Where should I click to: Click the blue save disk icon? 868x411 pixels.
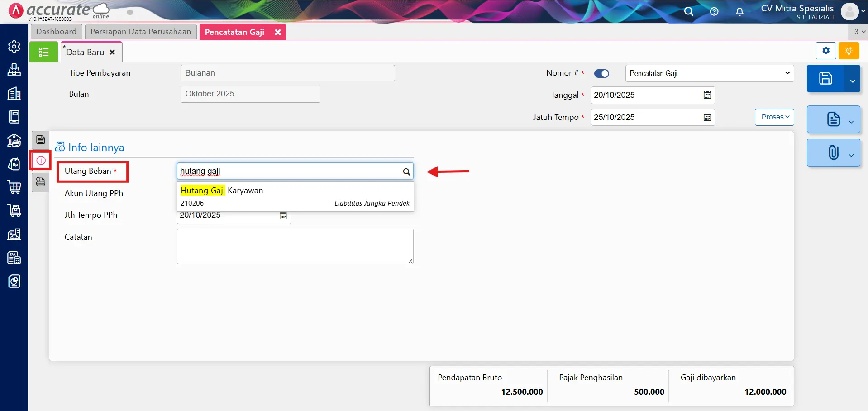pos(825,79)
